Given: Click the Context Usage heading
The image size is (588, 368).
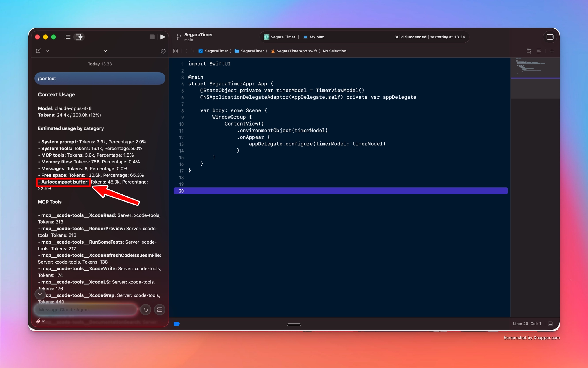Looking at the screenshot, I should coord(57,95).
